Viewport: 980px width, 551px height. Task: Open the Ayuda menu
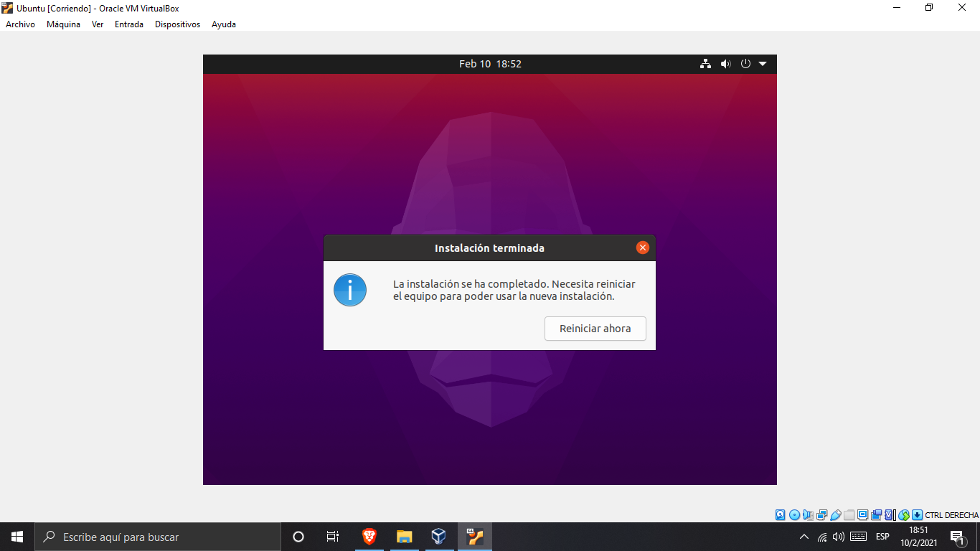point(224,24)
